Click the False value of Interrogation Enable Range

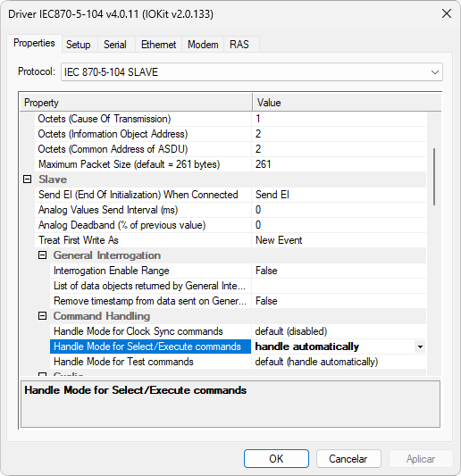click(x=339, y=271)
